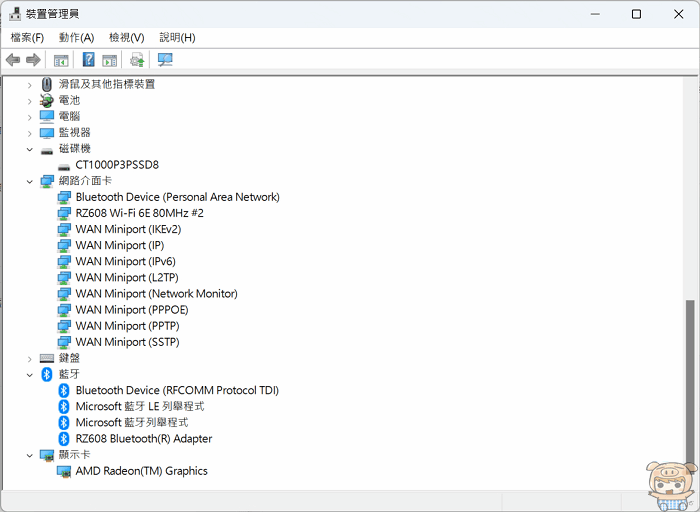
Task: Select the CT1000P3PSSD8 disk drive
Action: point(117,165)
